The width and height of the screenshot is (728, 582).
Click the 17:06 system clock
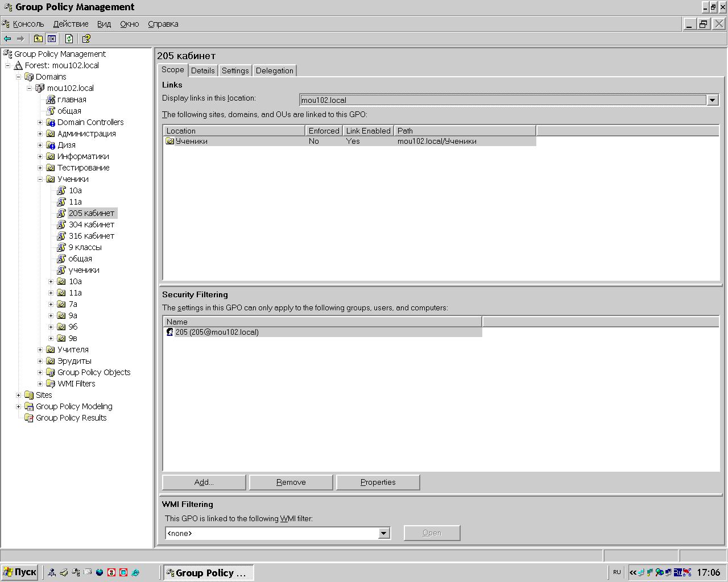(x=708, y=572)
